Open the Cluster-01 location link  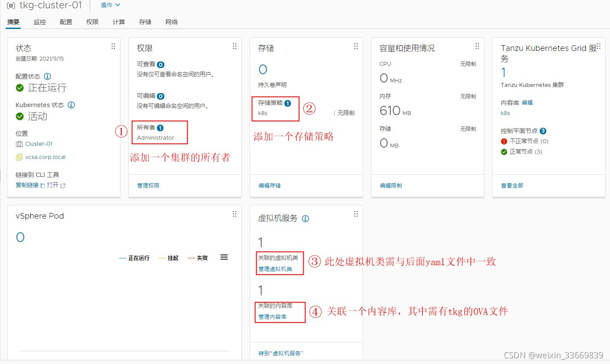click(39, 144)
